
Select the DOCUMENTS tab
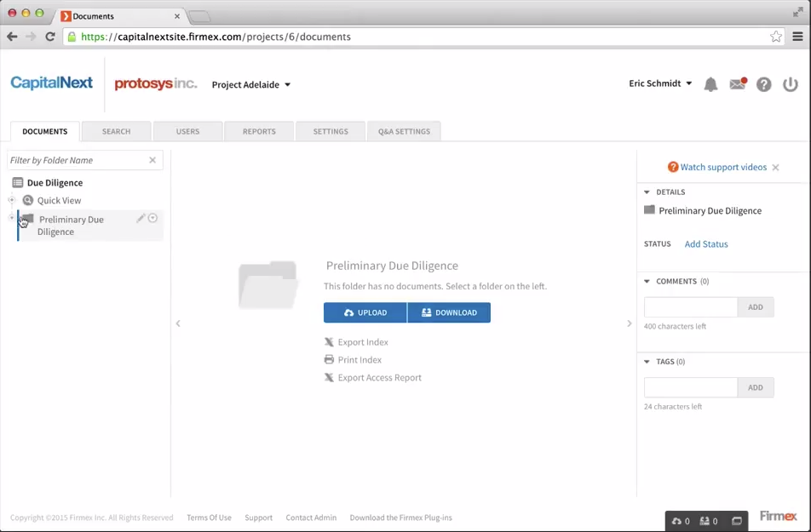pos(45,131)
